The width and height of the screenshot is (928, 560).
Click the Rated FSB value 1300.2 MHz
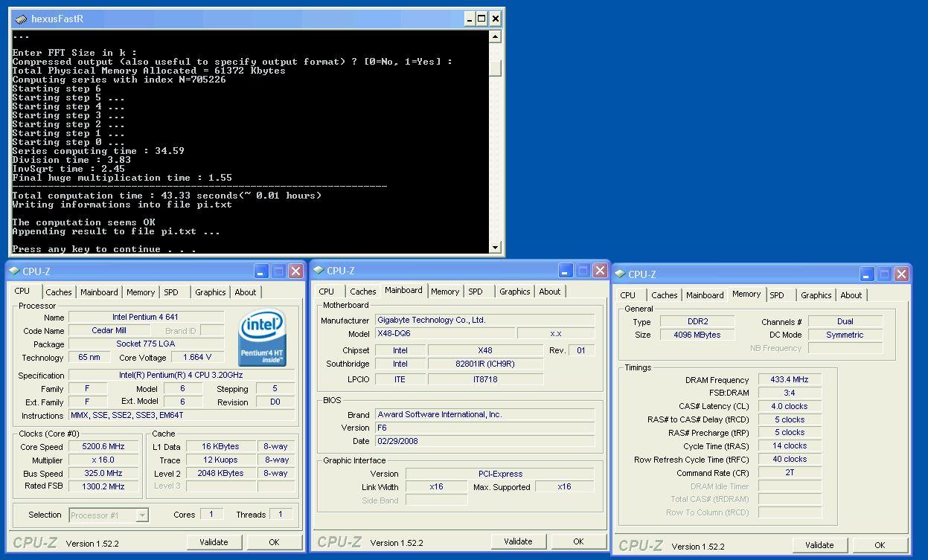pyautogui.click(x=103, y=486)
